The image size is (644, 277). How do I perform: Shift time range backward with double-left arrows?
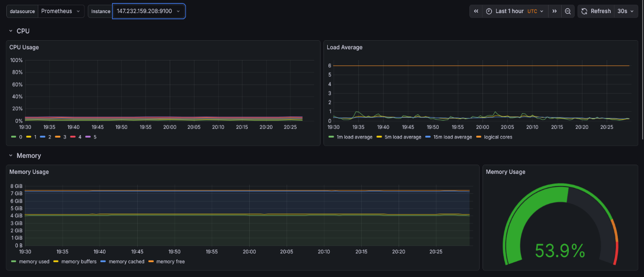click(476, 11)
